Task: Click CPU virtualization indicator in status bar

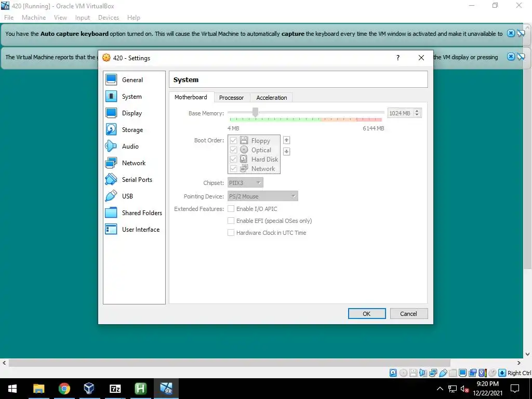Action: [x=483, y=373]
